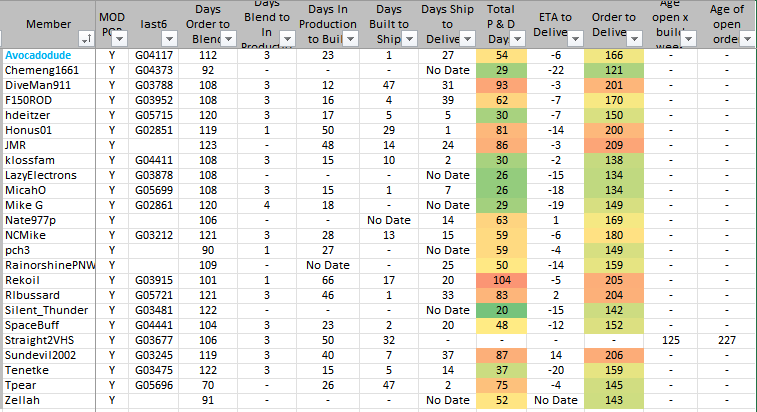757x412 pixels.
Task: Select the 227 Age of open order cell
Action: click(727, 340)
